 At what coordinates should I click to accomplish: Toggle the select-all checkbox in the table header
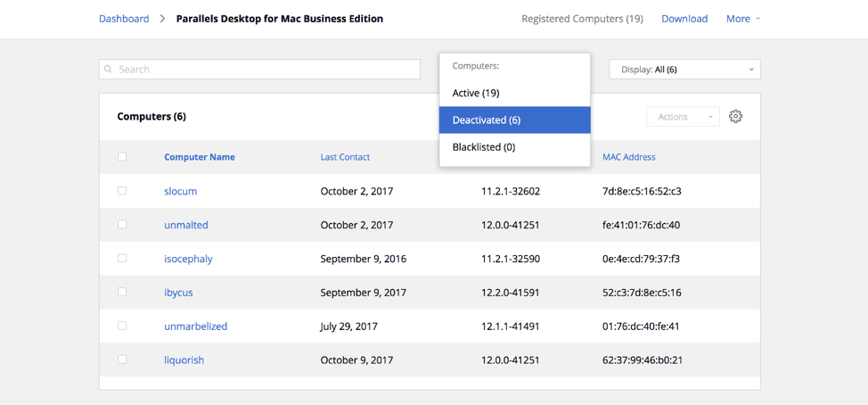pyautogui.click(x=122, y=157)
